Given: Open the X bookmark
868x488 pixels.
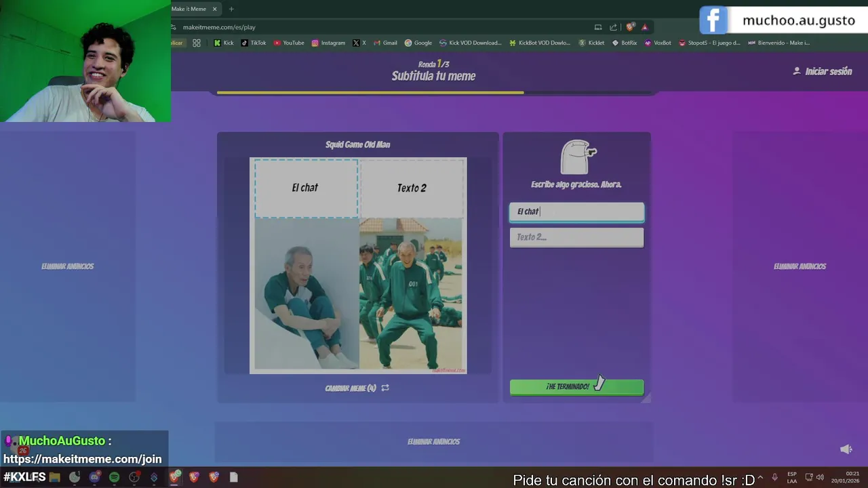Looking at the screenshot, I should pyautogui.click(x=359, y=43).
